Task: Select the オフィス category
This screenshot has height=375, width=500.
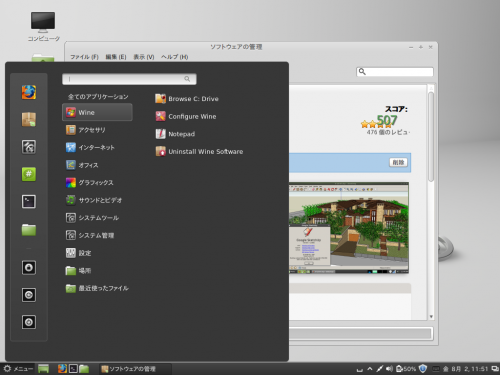Action: pos(97,165)
